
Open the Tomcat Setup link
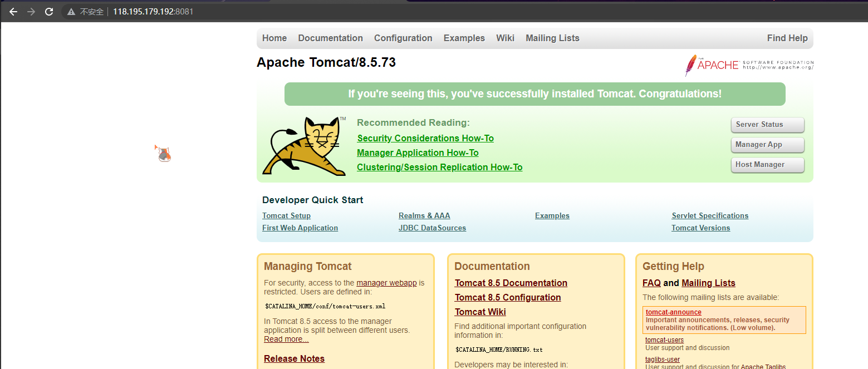pos(286,216)
